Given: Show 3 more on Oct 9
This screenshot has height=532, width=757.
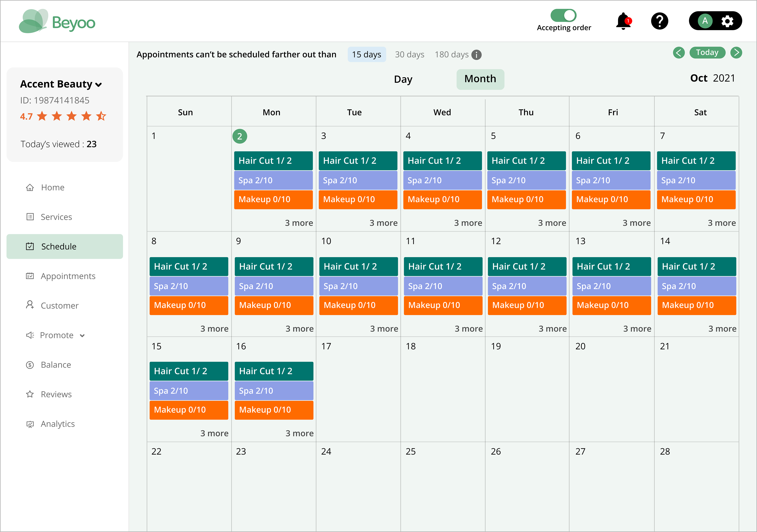Looking at the screenshot, I should click(300, 329).
